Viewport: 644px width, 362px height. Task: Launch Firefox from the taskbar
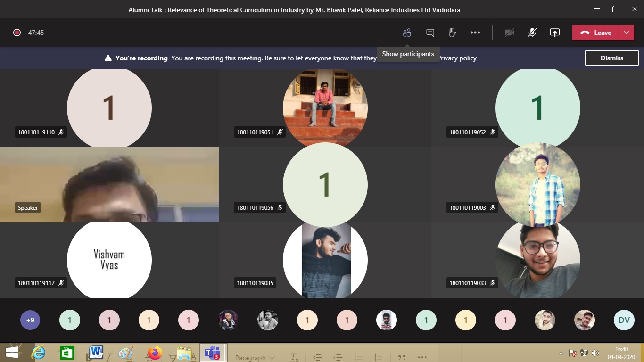pyautogui.click(x=154, y=353)
